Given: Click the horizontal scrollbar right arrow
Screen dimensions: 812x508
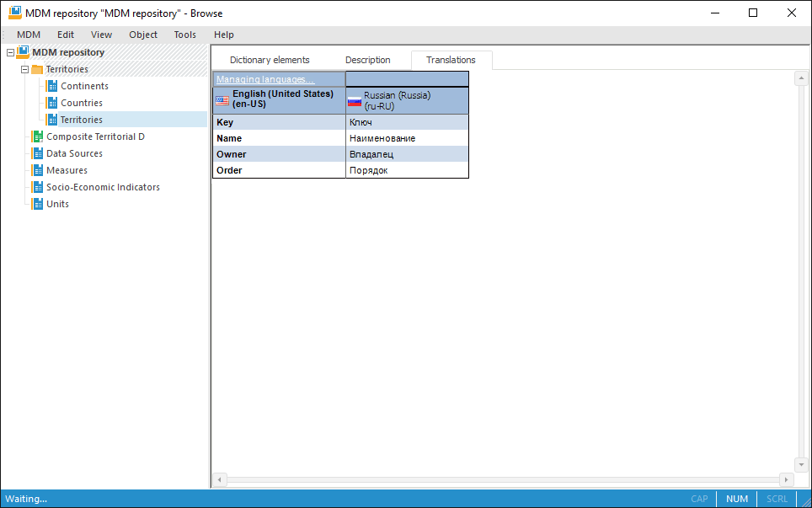Looking at the screenshot, I should click(786, 479).
